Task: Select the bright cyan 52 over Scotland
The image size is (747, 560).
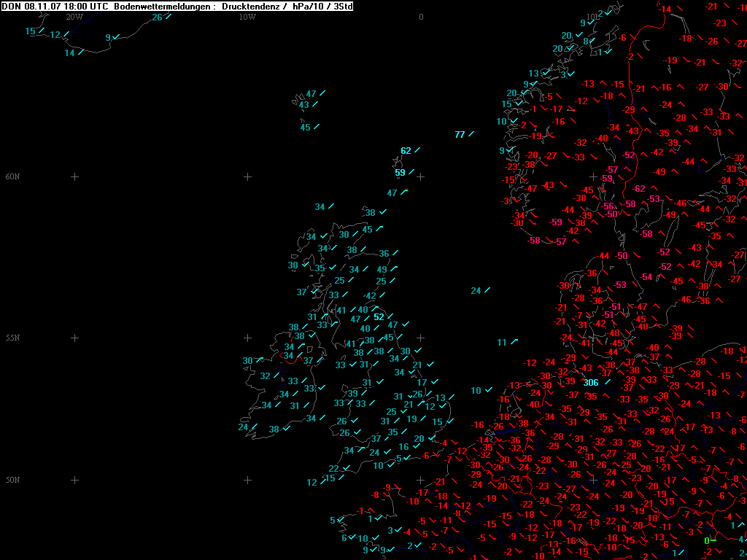Action: (x=379, y=317)
